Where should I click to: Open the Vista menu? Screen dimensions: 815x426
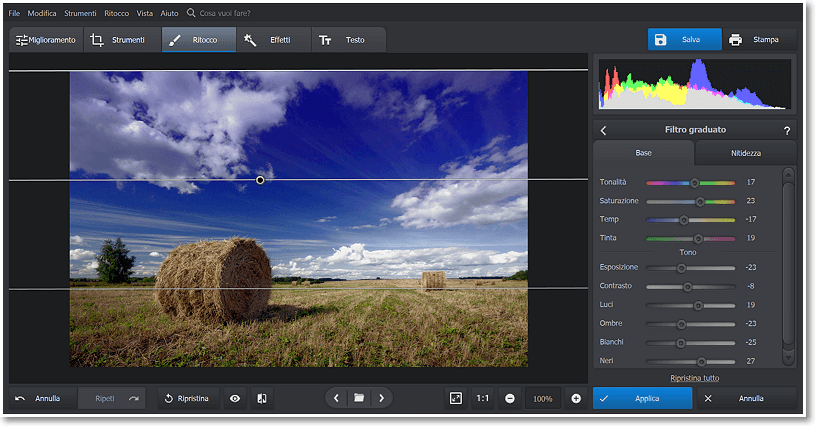tap(144, 13)
